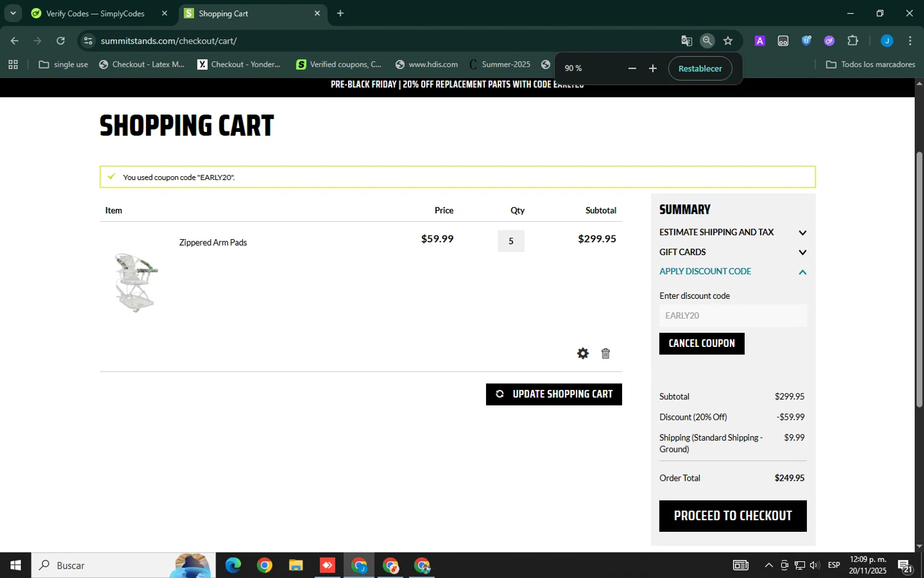Reload the page with refresh icon
The image size is (924, 578).
tap(60, 41)
